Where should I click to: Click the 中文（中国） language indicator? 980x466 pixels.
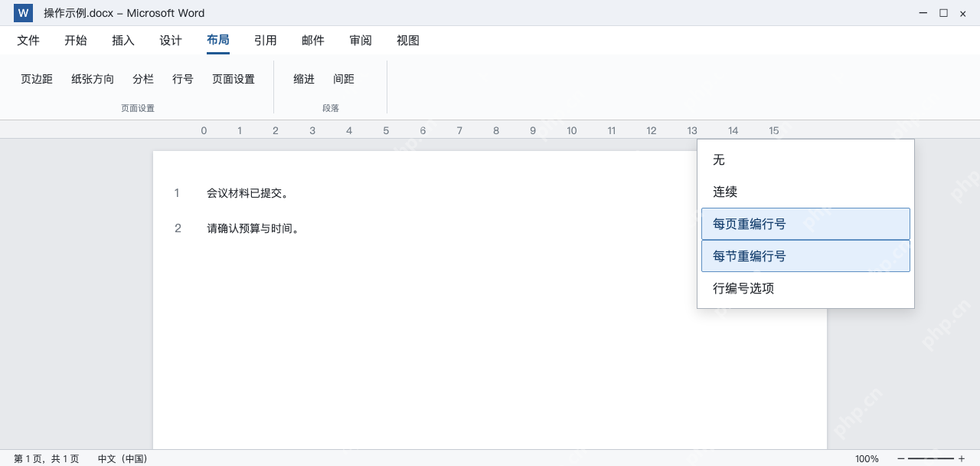(x=122, y=458)
